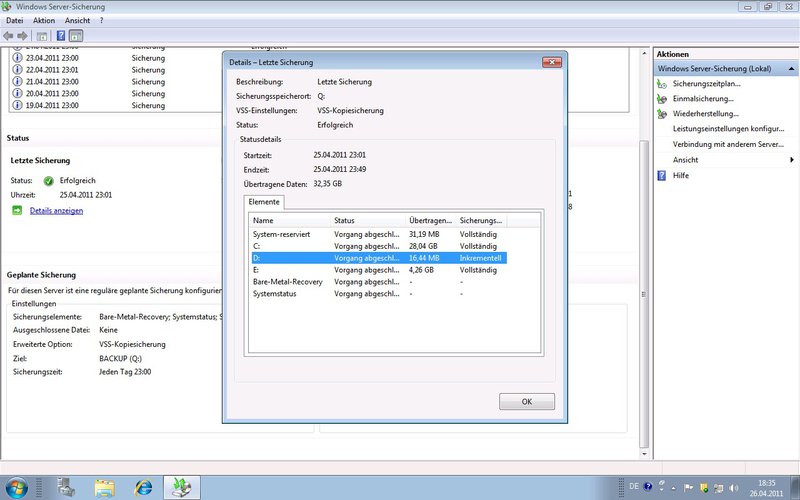Click info icon of 21.04.2011 23:00 entry
Screen dimensions: 800x500
click(x=17, y=82)
